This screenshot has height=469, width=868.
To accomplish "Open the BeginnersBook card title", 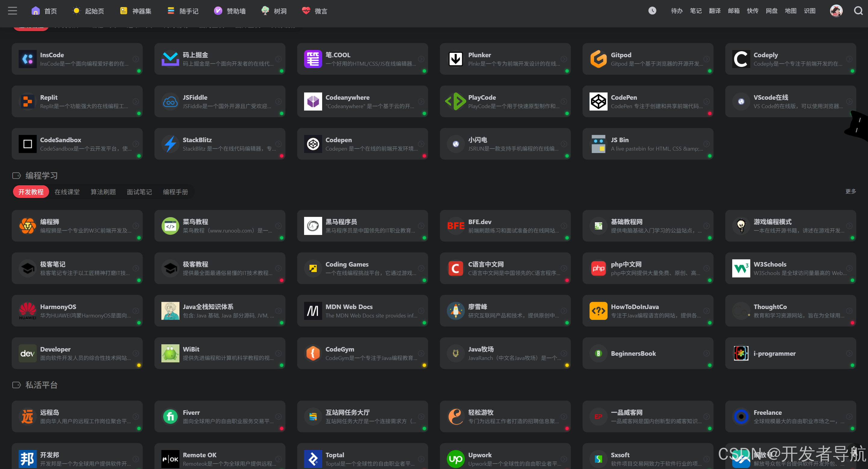I will (633, 353).
